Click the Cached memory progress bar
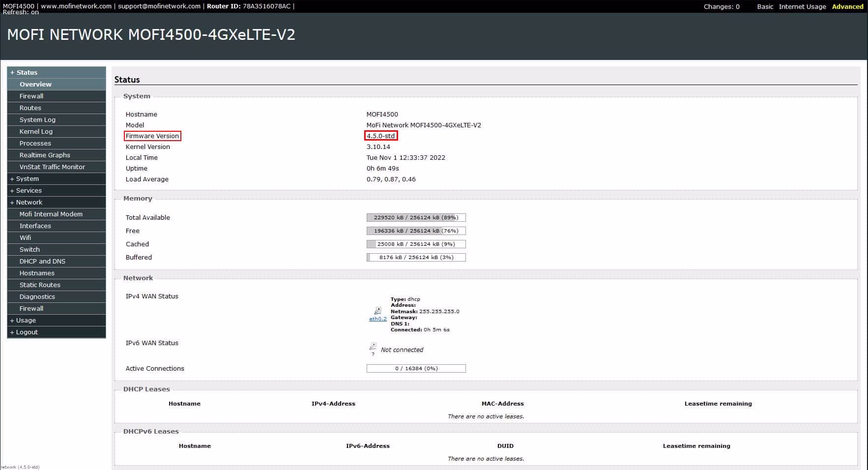 coord(416,244)
